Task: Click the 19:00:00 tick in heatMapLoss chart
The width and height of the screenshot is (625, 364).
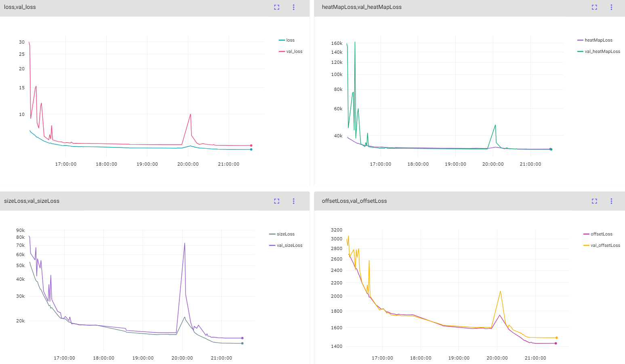Action: pyautogui.click(x=455, y=164)
